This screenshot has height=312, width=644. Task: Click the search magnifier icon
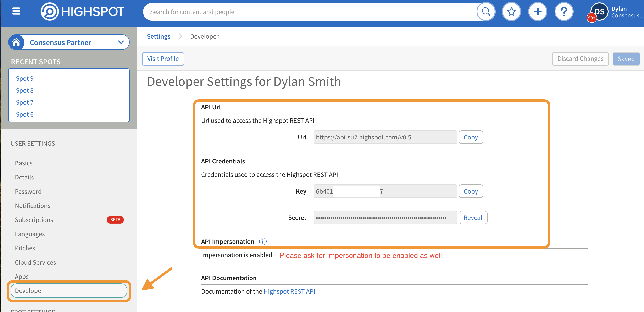(x=486, y=11)
